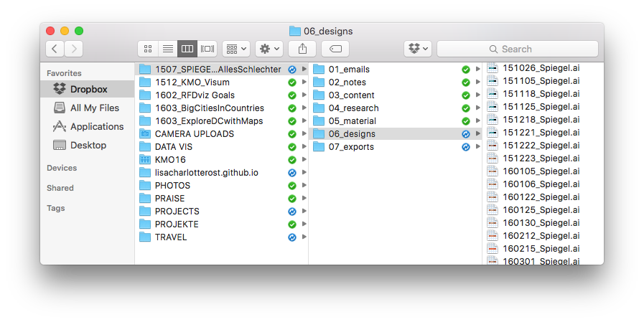Select the 1602_RFDviz Goals folder
The image size is (644, 322).
221,95
